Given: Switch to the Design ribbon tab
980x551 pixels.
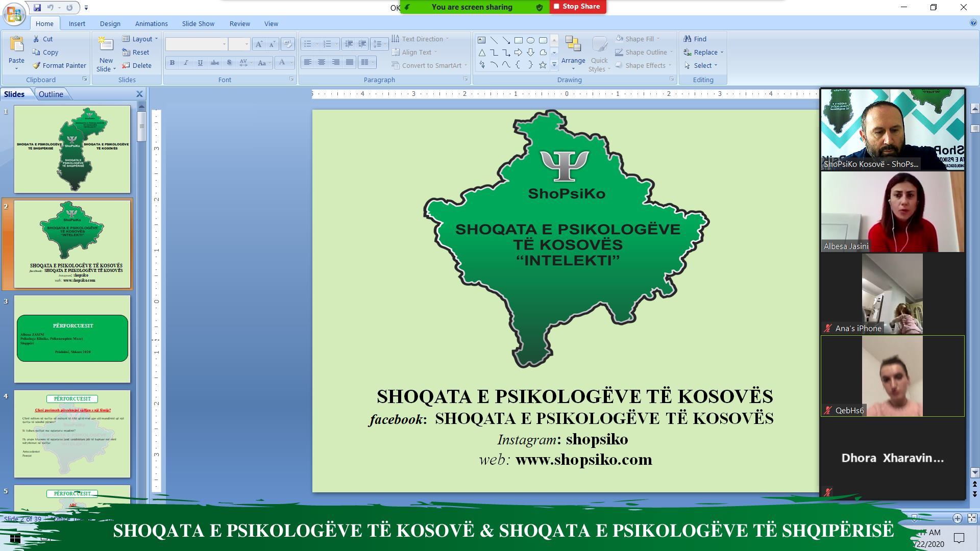Looking at the screenshot, I should tap(110, 23).
